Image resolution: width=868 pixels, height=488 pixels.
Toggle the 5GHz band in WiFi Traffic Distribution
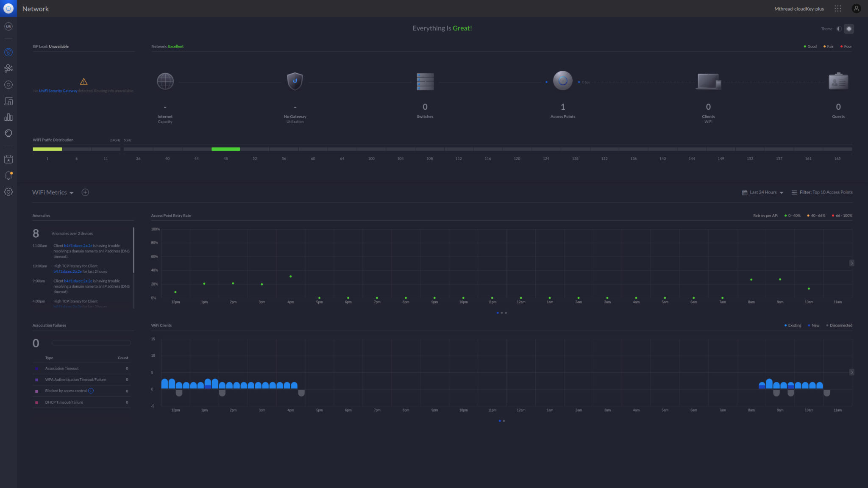pyautogui.click(x=127, y=139)
